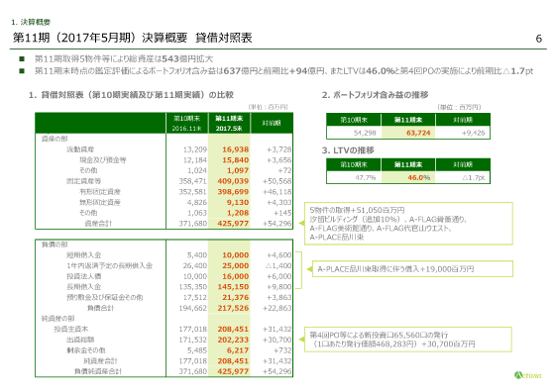Click row label '無形固定資産'
The image size is (555, 392).
coord(100,202)
